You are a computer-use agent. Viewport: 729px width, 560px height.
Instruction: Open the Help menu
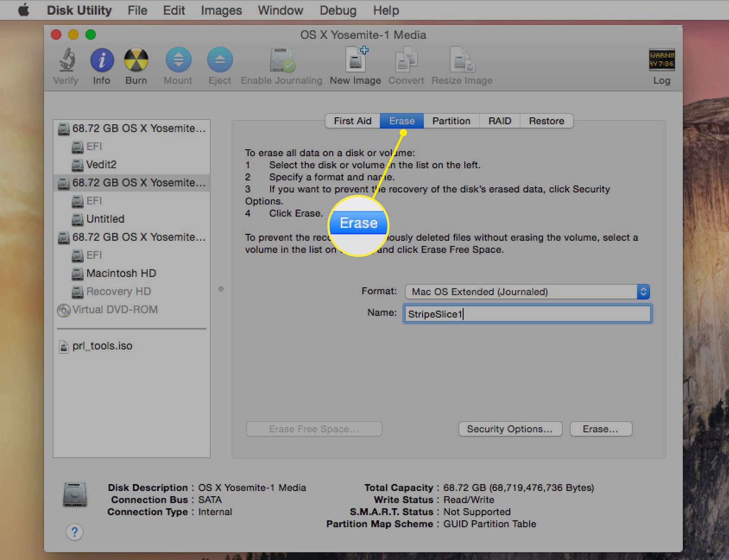click(386, 10)
